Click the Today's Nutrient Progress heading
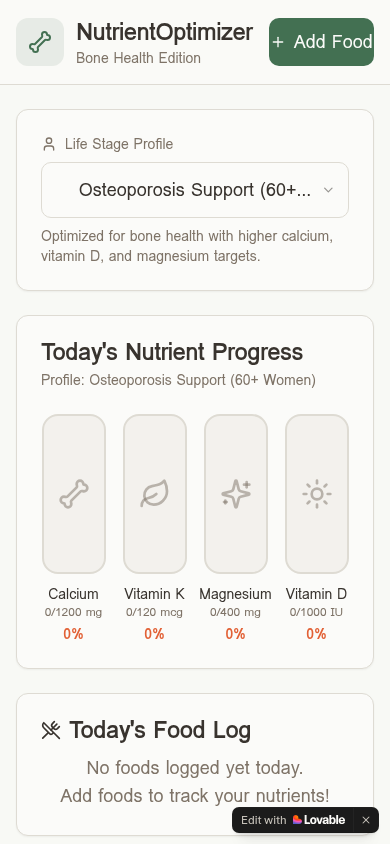 (x=172, y=352)
